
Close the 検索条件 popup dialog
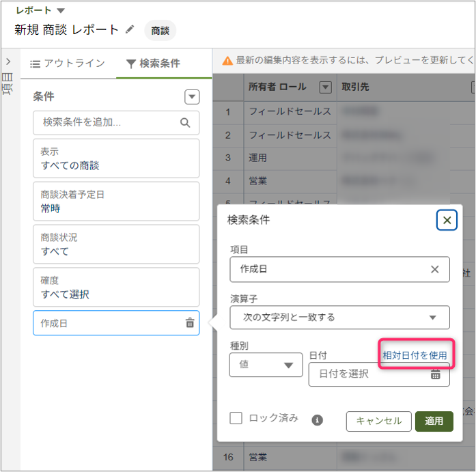click(x=447, y=220)
